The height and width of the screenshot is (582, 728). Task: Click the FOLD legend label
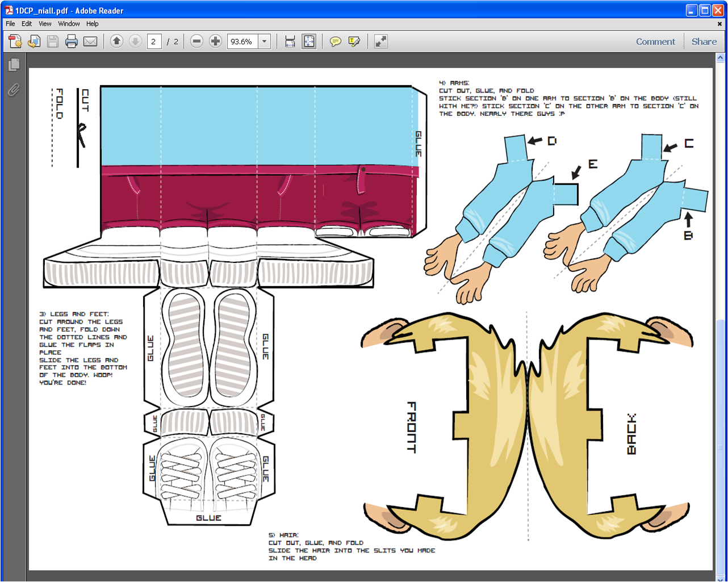tap(59, 103)
